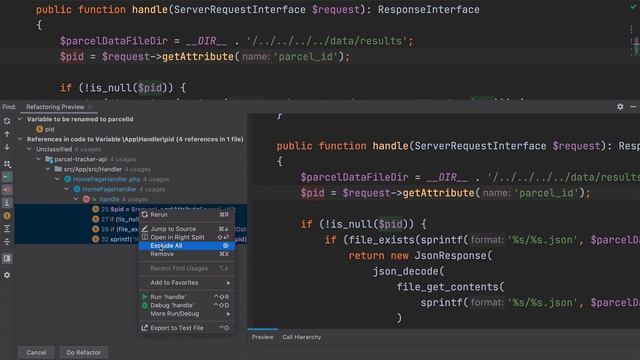Close the Refactoring Preview tab
This screenshot has width=640, height=360.
pyautogui.click(x=90, y=107)
